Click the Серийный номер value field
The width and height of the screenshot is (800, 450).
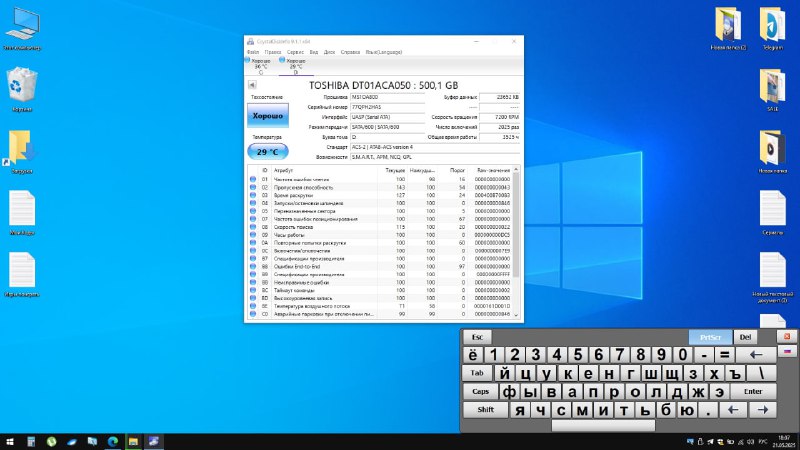tap(387, 107)
